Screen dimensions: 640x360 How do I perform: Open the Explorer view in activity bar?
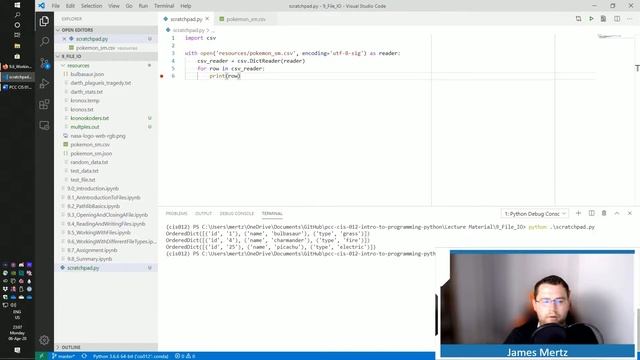(x=44, y=21)
